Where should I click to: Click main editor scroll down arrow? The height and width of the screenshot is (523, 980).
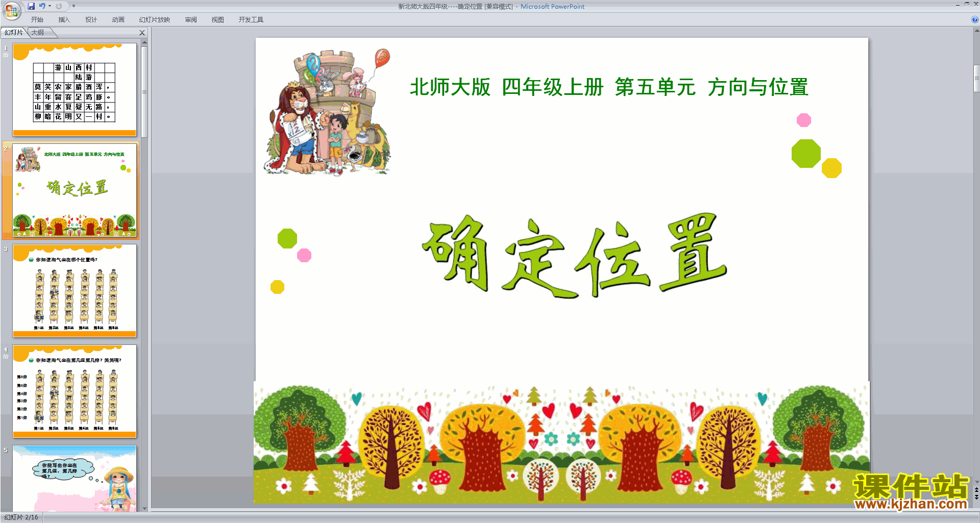click(x=976, y=481)
